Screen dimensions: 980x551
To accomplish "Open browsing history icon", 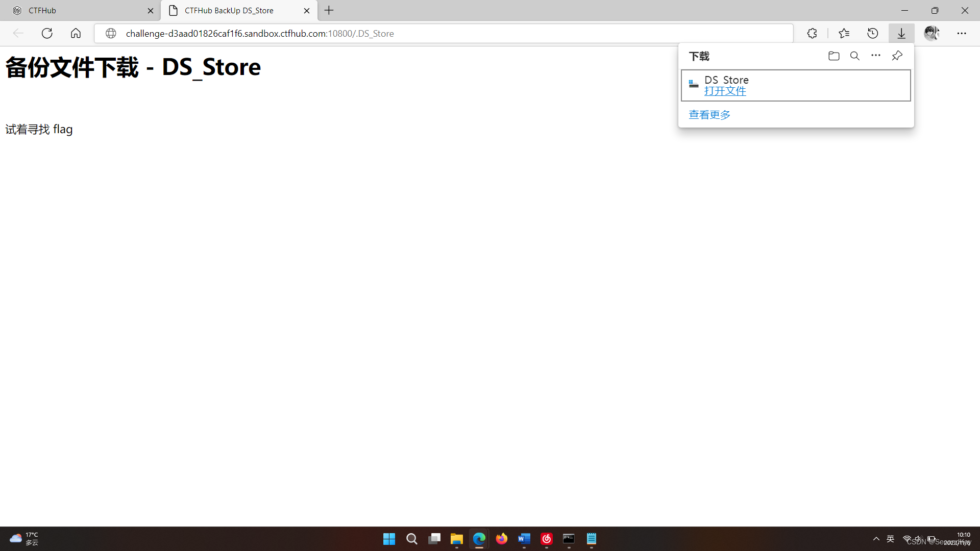I will click(873, 33).
